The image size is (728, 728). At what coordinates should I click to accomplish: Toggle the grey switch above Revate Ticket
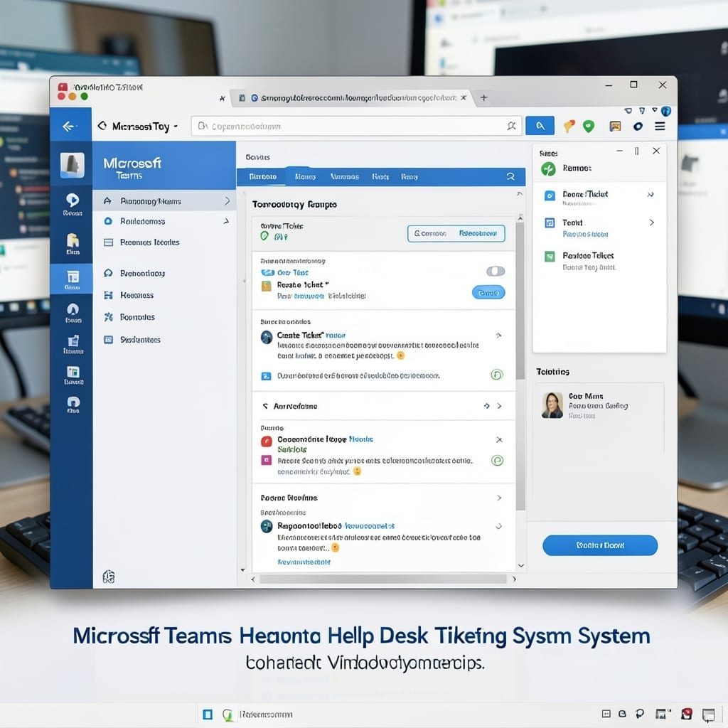tap(495, 271)
